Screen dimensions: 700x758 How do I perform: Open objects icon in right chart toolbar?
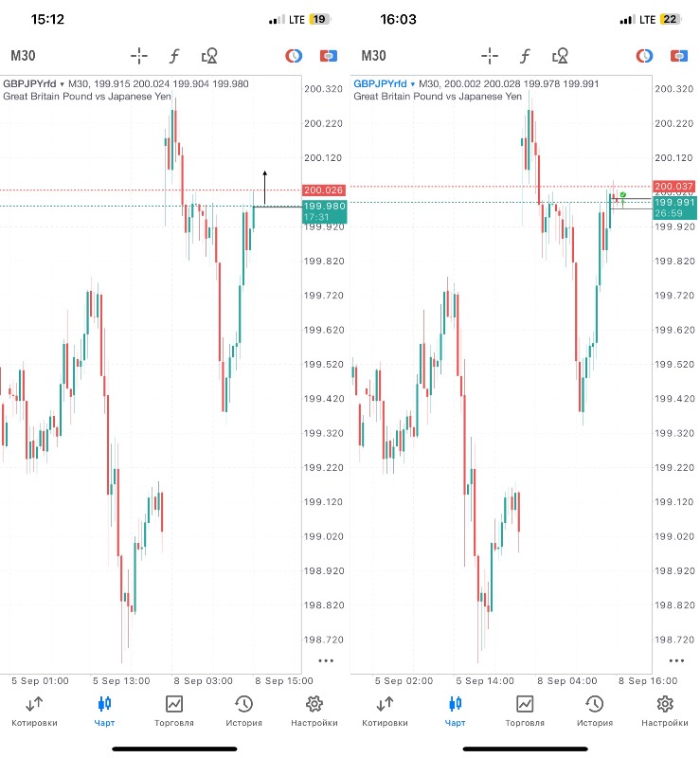(561, 56)
